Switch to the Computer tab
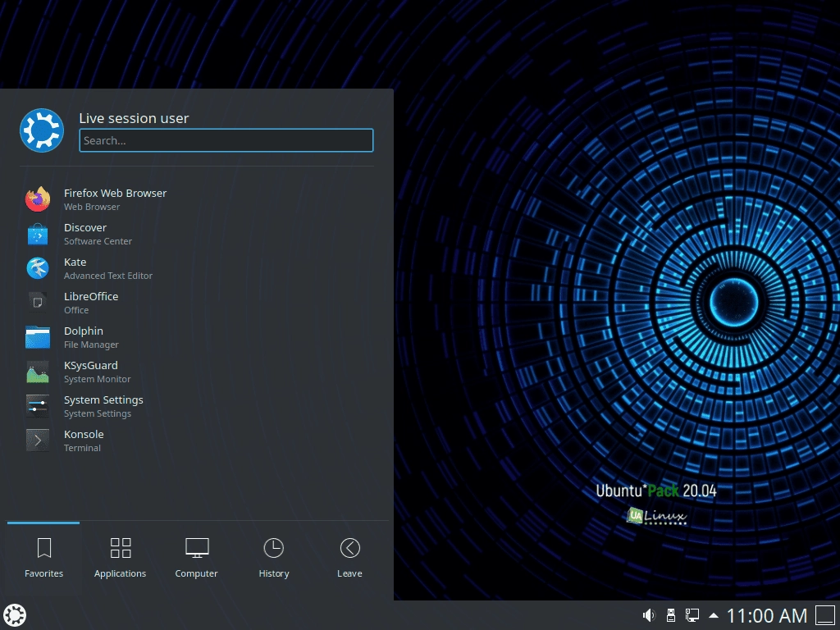840x630 pixels. 197,558
